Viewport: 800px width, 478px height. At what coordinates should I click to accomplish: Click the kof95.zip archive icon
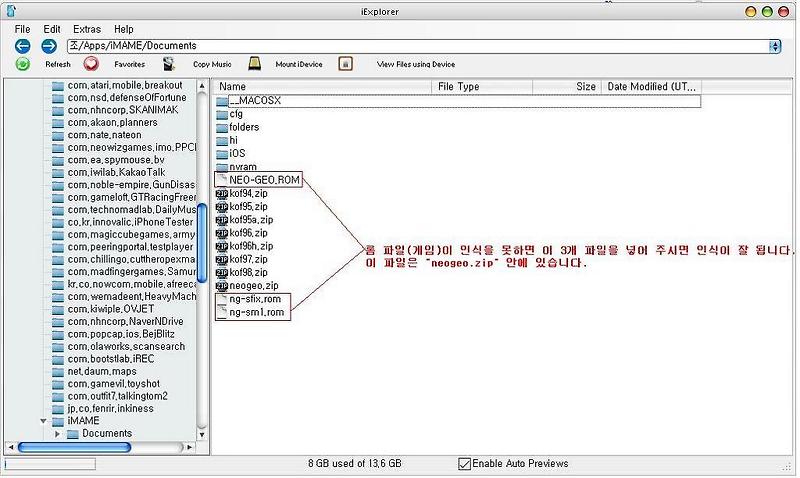click(221, 207)
